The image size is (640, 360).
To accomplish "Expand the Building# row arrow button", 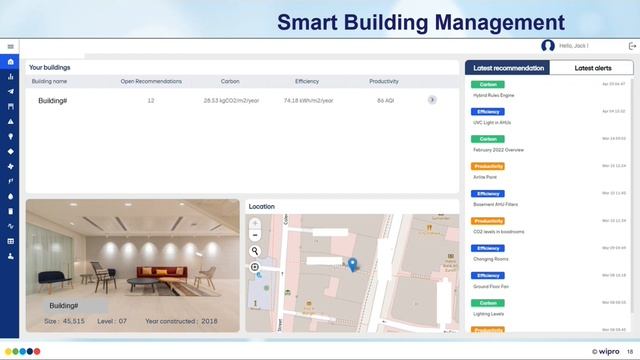I will [x=432, y=100].
